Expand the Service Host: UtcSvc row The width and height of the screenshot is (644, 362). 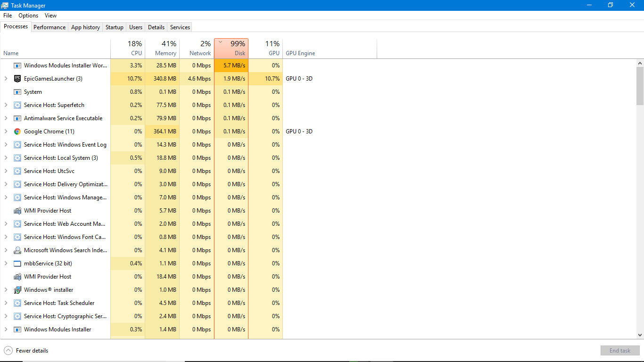click(x=6, y=171)
